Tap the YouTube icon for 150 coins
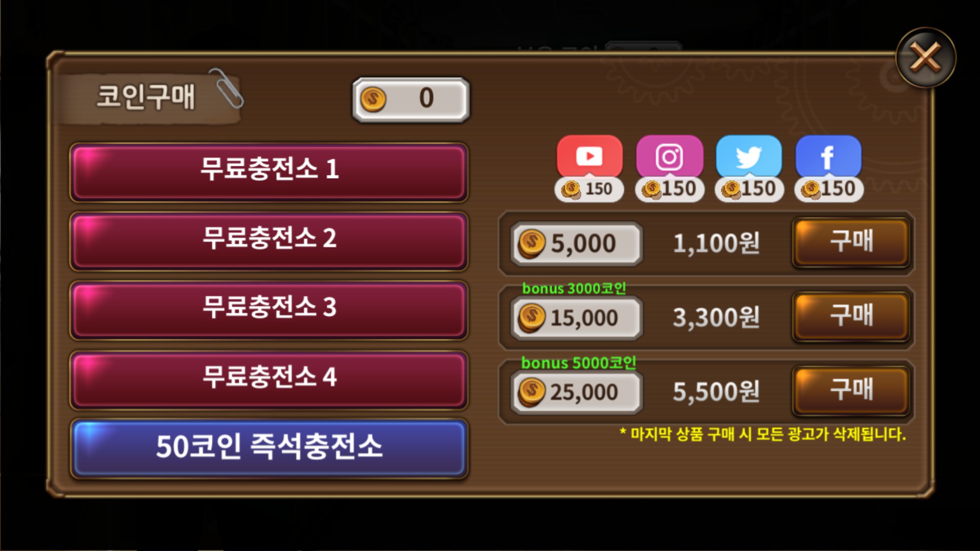This screenshot has width=980, height=551. tap(590, 156)
